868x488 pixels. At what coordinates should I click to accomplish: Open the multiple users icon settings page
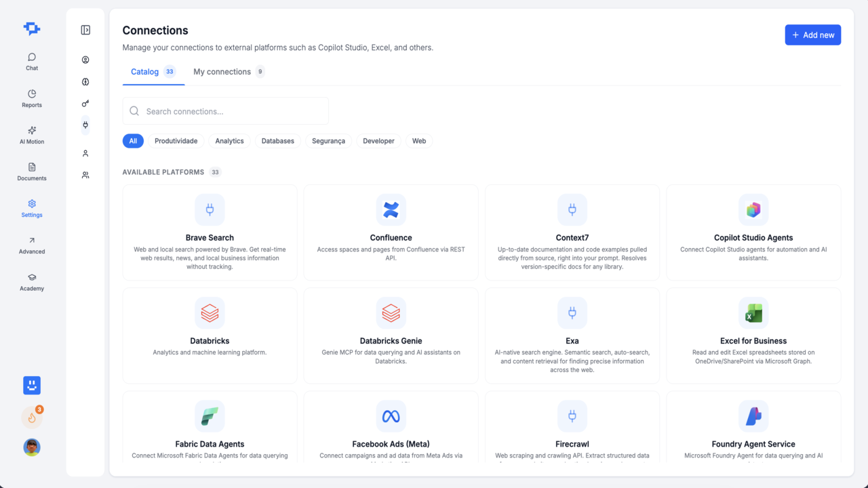[x=85, y=175]
